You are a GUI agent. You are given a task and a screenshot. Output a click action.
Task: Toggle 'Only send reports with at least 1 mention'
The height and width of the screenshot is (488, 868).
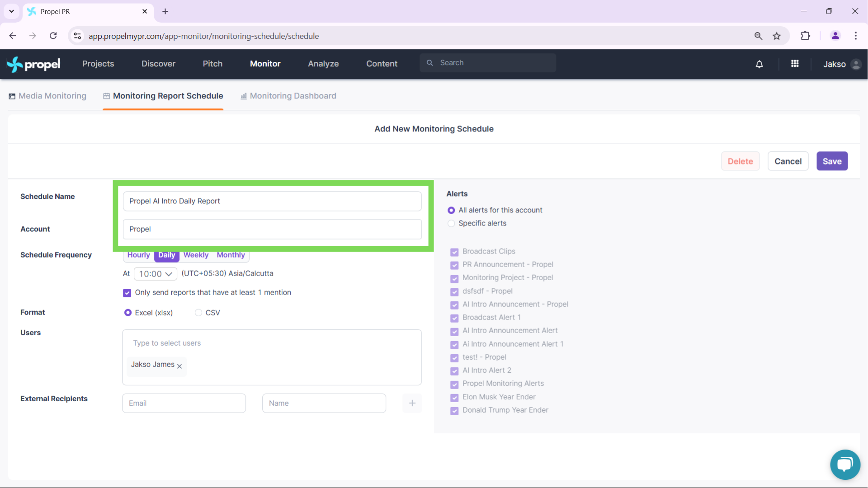coord(127,293)
